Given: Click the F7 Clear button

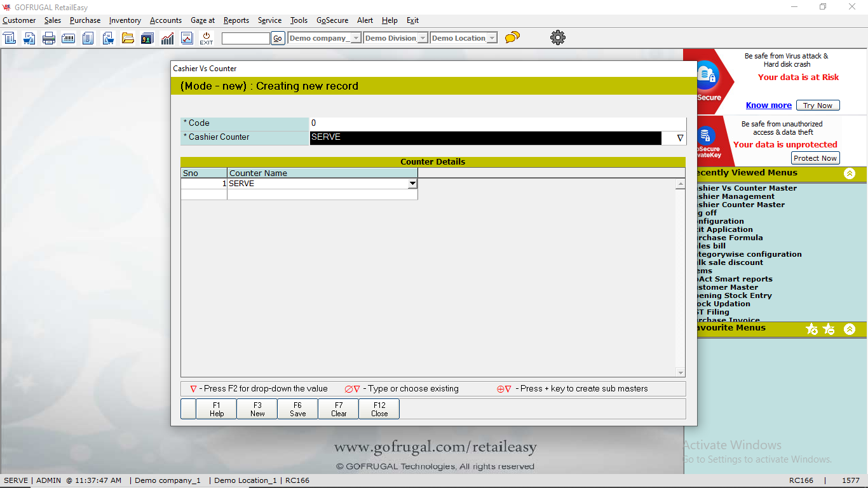Looking at the screenshot, I should (x=339, y=409).
